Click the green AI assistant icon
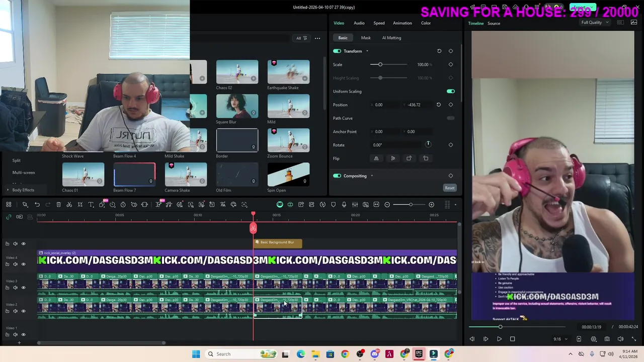The width and height of the screenshot is (644, 362). pos(280,205)
